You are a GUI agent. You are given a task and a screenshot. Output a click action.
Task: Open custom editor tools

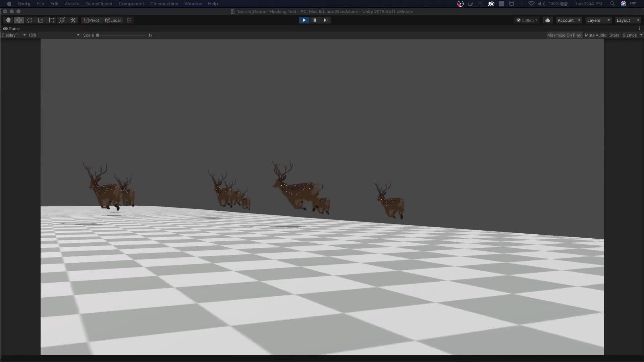pos(73,20)
